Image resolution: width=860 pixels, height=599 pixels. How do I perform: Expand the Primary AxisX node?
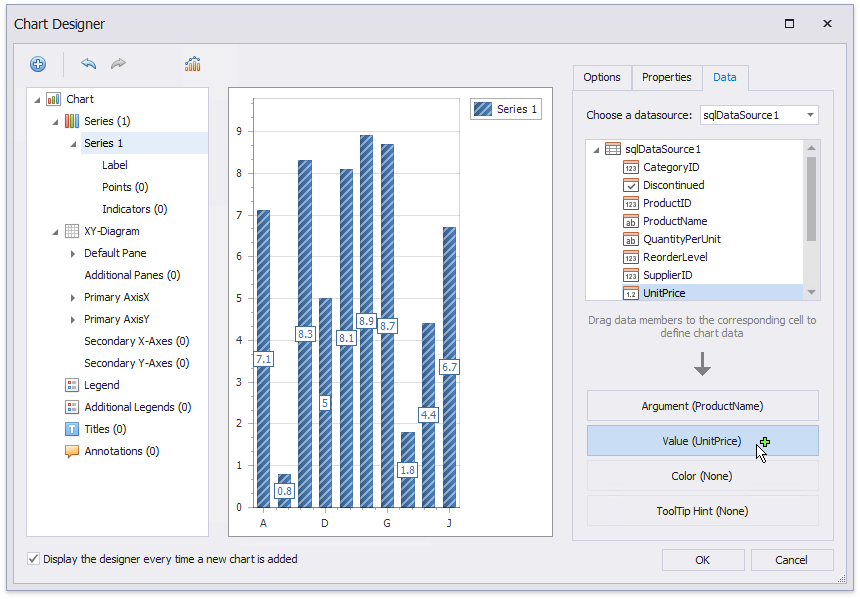tap(73, 297)
